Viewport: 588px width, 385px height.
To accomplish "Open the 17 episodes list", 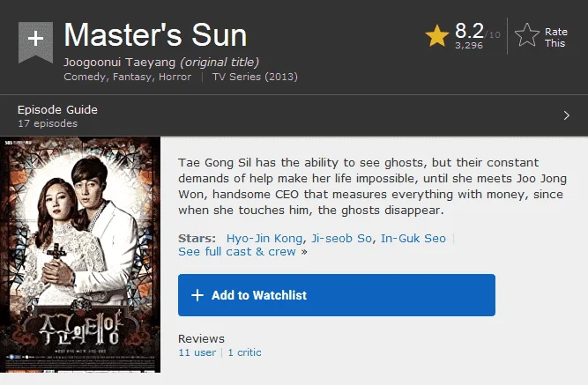I will click(x=48, y=123).
